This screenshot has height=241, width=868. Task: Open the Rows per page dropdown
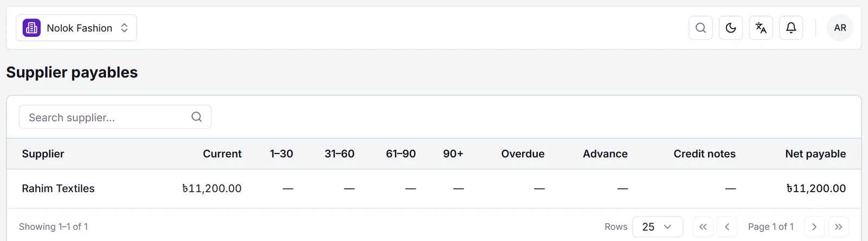click(658, 226)
